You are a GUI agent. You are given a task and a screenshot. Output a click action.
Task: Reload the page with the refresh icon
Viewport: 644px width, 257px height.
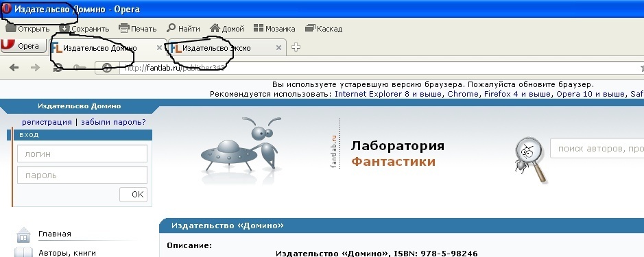[x=58, y=68]
